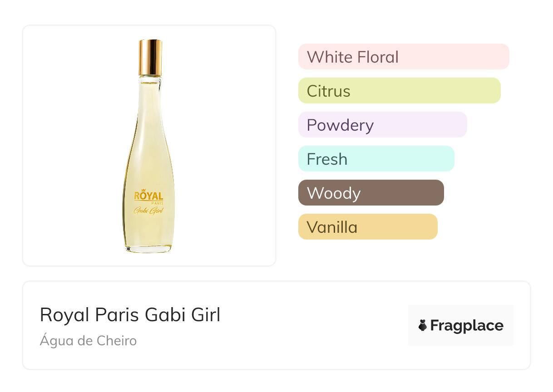Open the Água de Cheiro brand link

tap(88, 341)
